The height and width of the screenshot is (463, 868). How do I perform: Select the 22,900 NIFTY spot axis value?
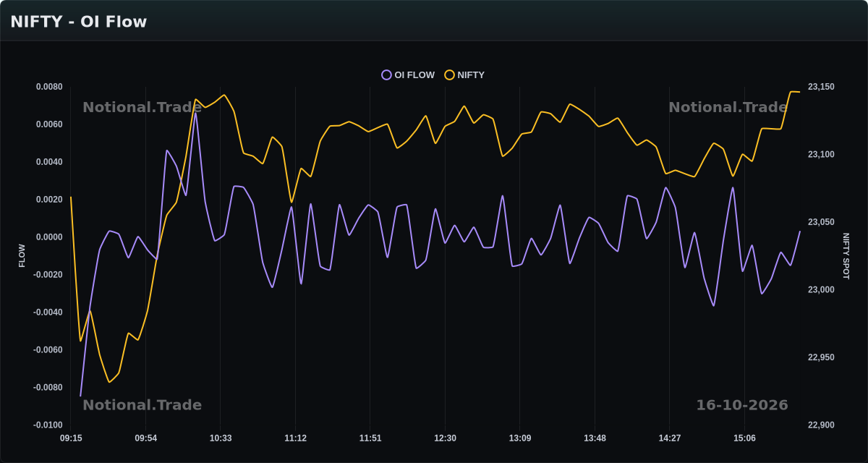[x=821, y=425]
